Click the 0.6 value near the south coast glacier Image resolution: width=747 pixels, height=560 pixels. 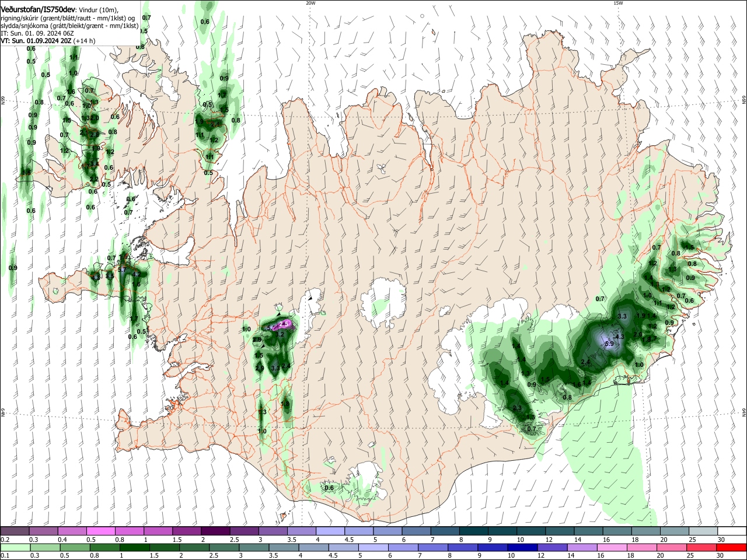pyautogui.click(x=329, y=488)
